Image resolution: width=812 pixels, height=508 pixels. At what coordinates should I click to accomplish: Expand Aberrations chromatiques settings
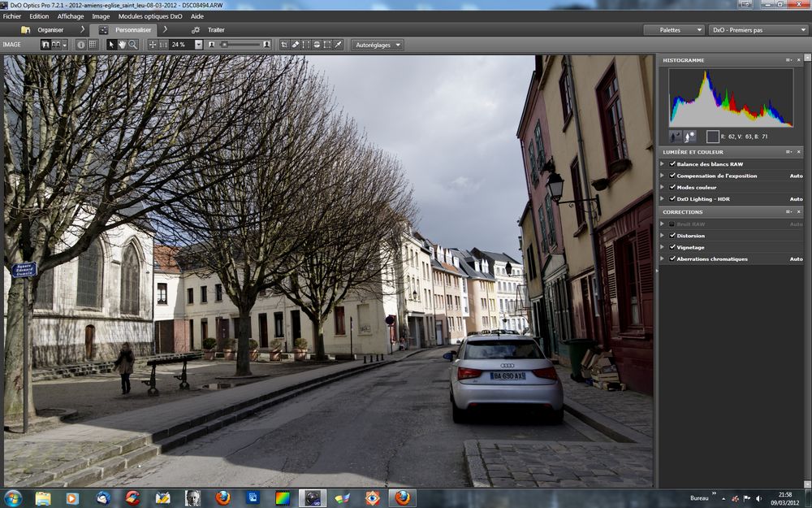pos(663,258)
